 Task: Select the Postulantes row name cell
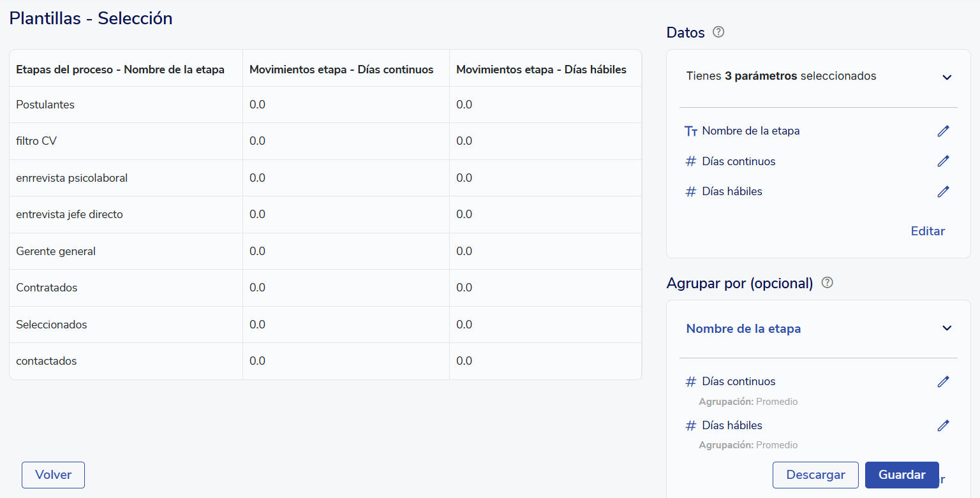45,105
